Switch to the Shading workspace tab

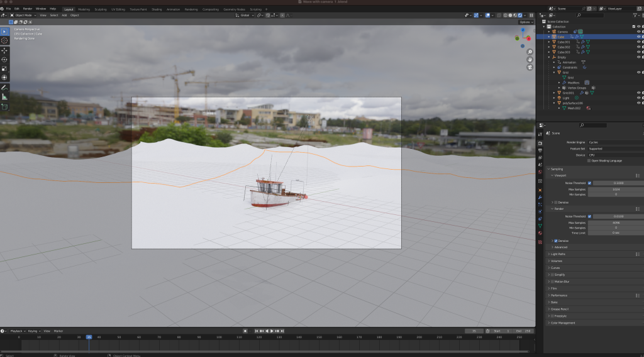tap(157, 9)
